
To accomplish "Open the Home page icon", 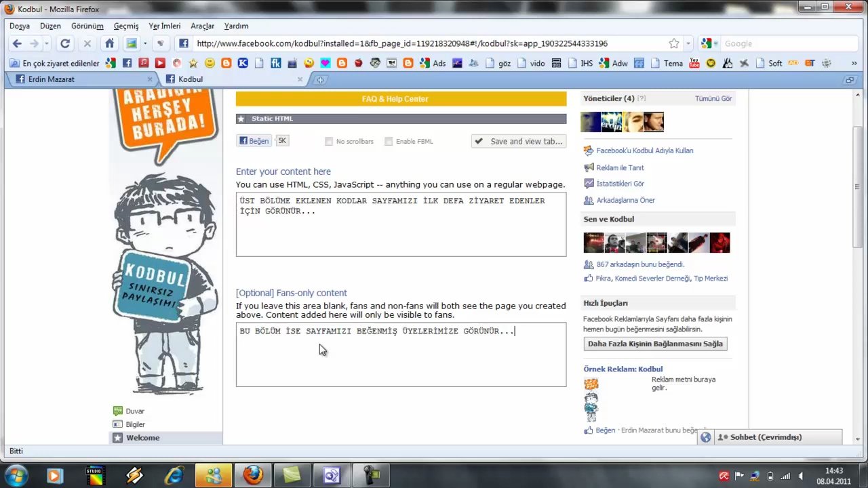I will click(109, 43).
